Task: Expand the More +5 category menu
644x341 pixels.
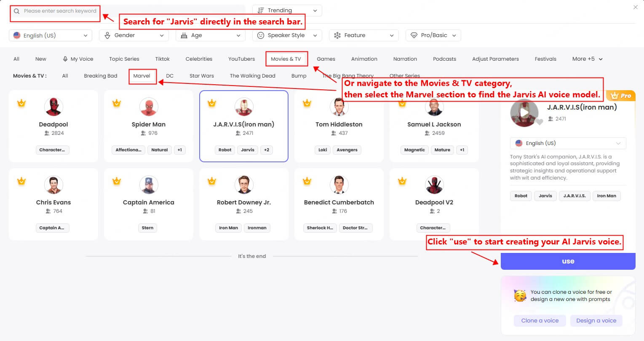Action: click(587, 59)
